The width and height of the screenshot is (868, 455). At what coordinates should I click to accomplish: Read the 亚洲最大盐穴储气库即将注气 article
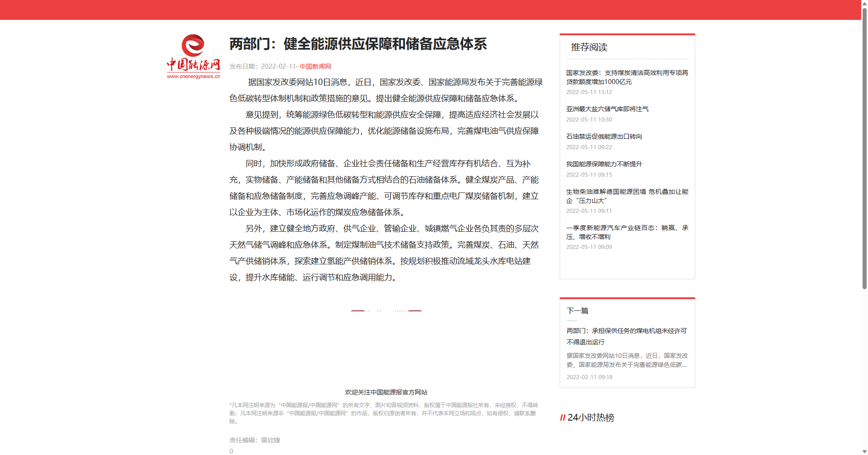click(607, 109)
